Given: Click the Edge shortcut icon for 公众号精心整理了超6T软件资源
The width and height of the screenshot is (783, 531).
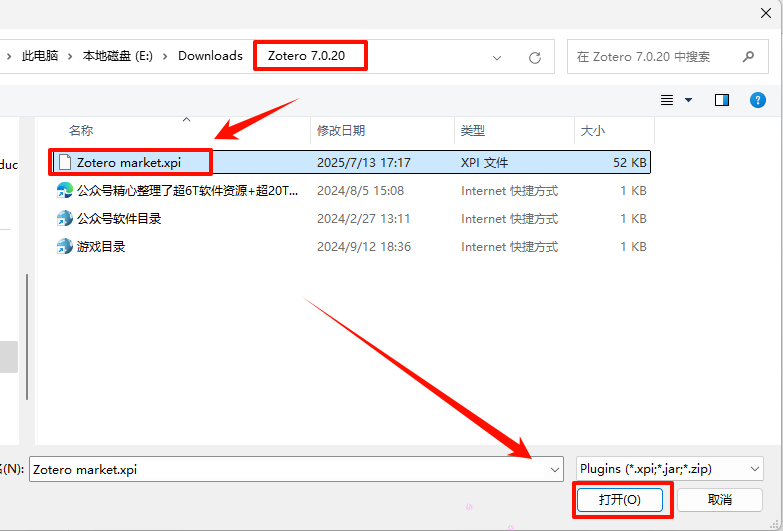Looking at the screenshot, I should (64, 190).
